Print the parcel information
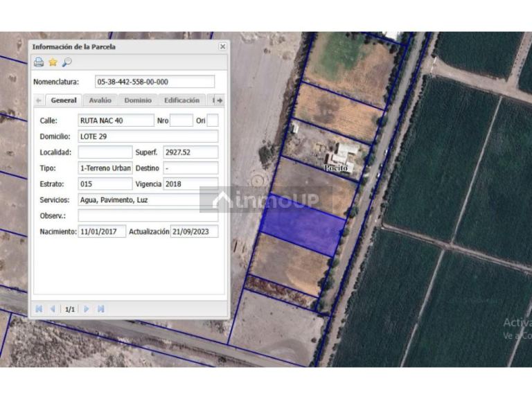 point(39,62)
